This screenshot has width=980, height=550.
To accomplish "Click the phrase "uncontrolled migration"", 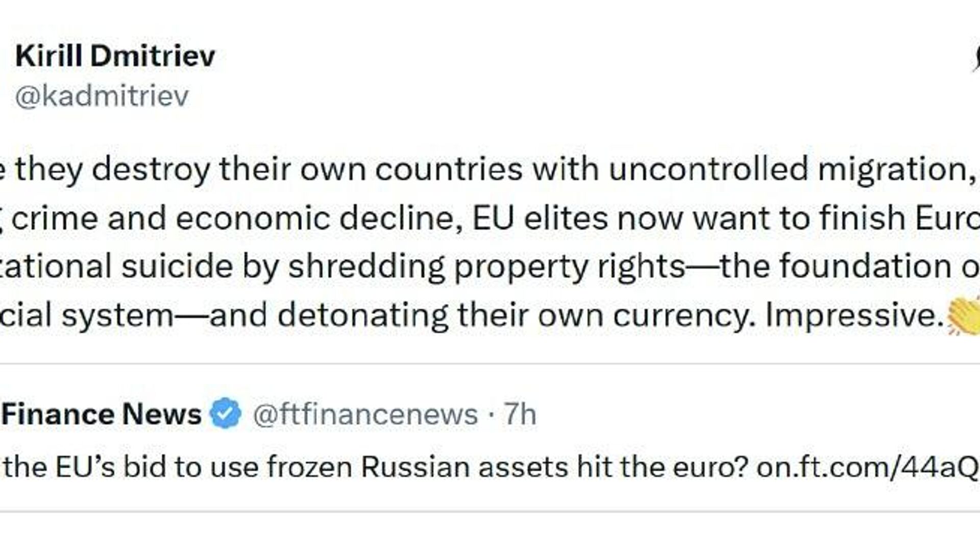I will [790, 169].
